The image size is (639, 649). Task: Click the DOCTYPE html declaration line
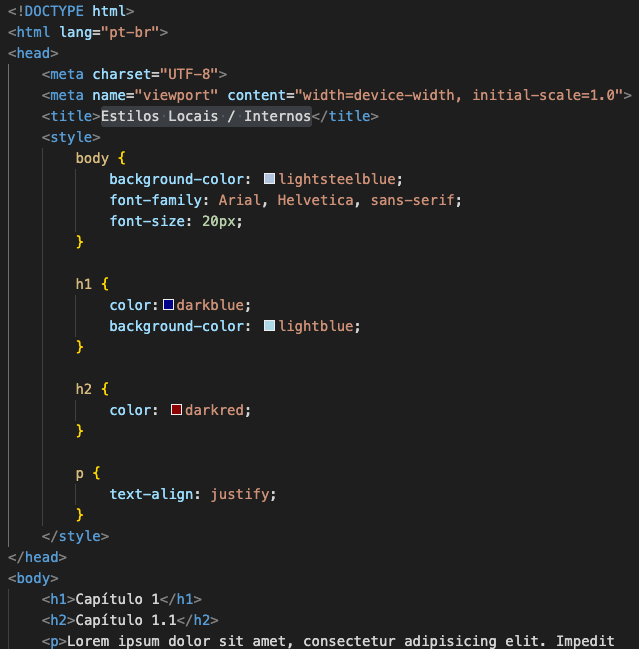coord(70,11)
